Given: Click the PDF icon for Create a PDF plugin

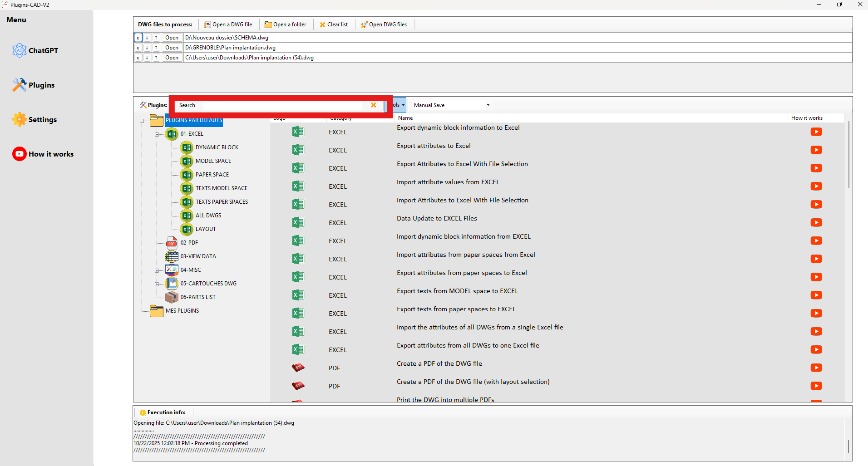Looking at the screenshot, I should tap(298, 368).
